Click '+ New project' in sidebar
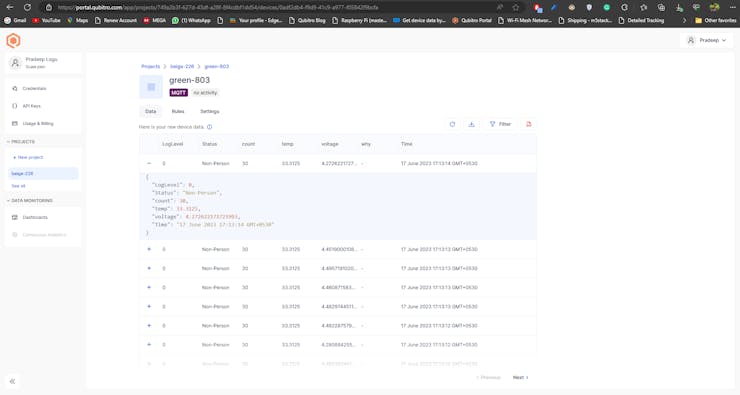Image resolution: width=740 pixels, height=395 pixels. click(x=28, y=158)
